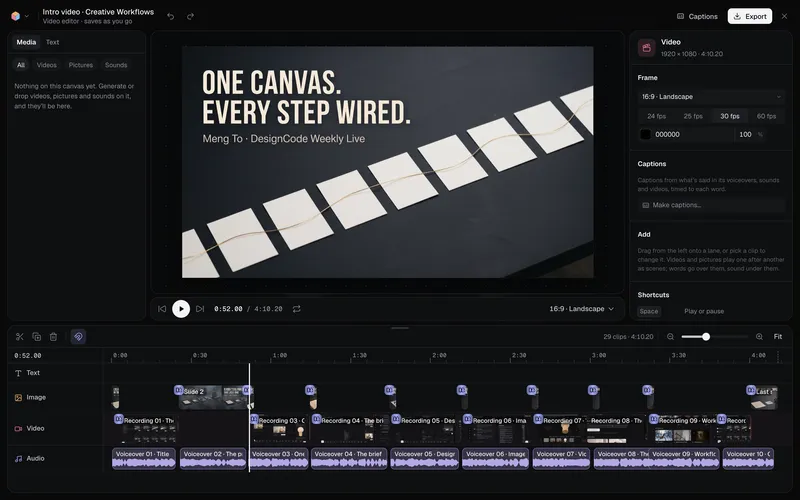Skip to the end of the video
Viewport: 800px width, 500px height.
tap(200, 309)
